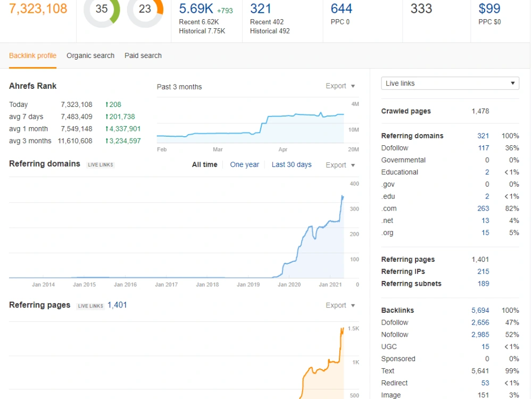
Task: Expand Export menu for Referring pages chart
Action: [x=340, y=305]
